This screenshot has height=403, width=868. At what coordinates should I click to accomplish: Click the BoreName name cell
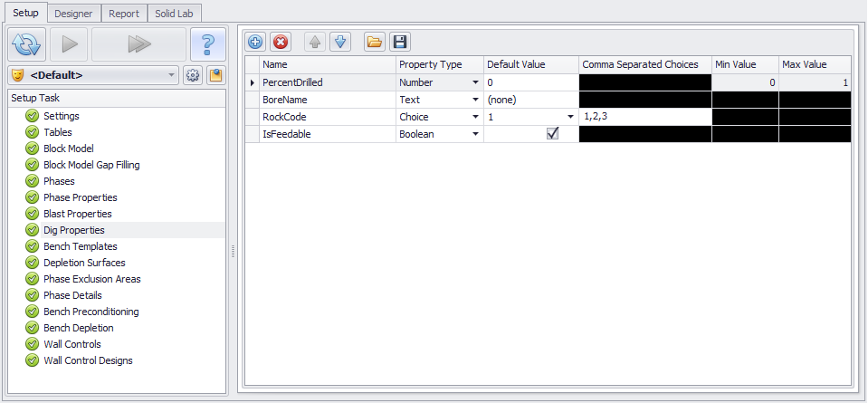328,100
